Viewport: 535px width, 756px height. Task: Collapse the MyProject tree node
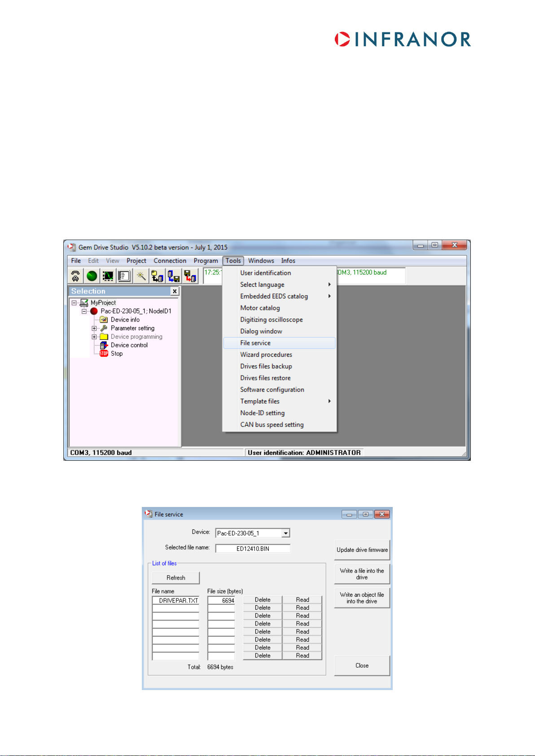pos(74,303)
